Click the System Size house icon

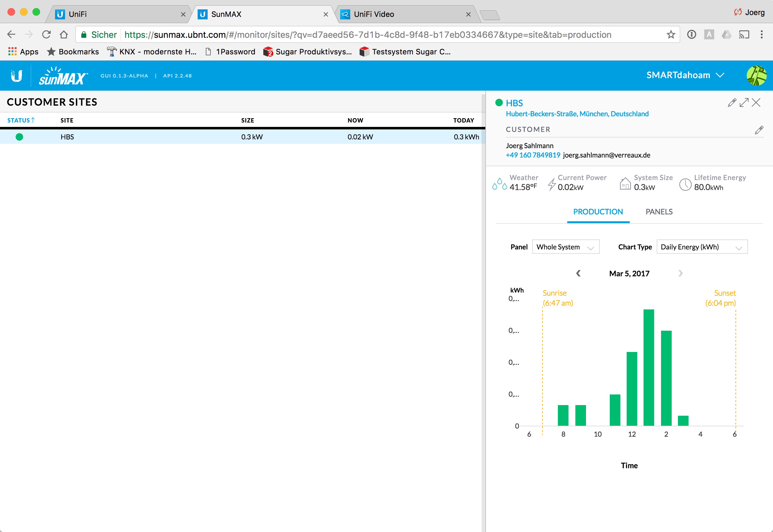tap(625, 183)
